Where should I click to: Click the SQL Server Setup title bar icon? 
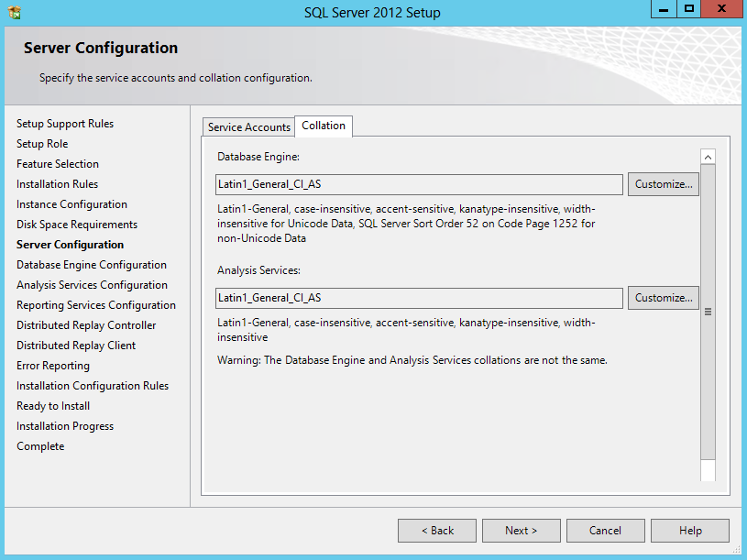[15, 12]
